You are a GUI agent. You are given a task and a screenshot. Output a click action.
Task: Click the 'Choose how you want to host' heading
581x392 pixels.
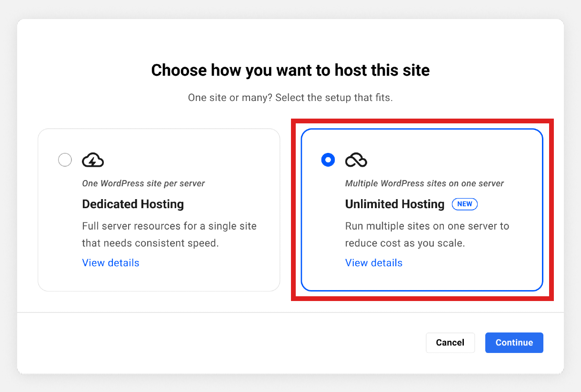[x=290, y=70]
